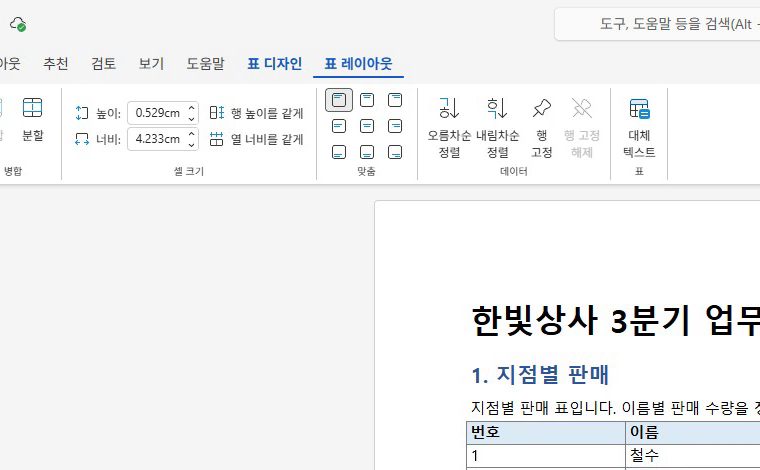Select the 표 레이아웃 tab
Screen dimensions: 760x470
click(358, 63)
